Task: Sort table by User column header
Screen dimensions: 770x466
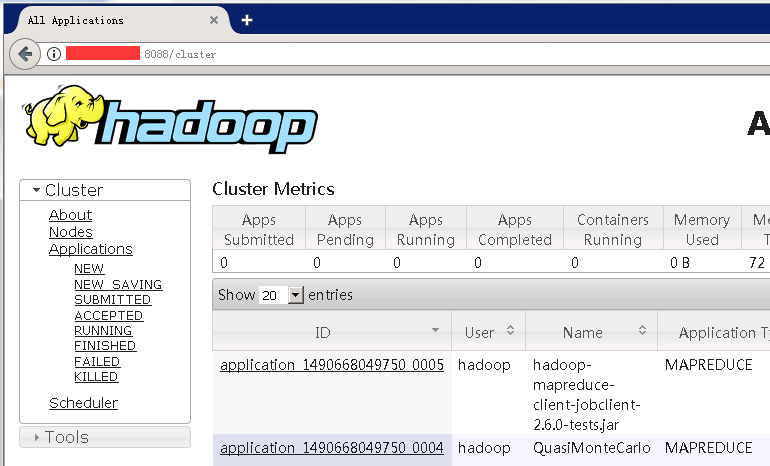Action: tap(489, 332)
